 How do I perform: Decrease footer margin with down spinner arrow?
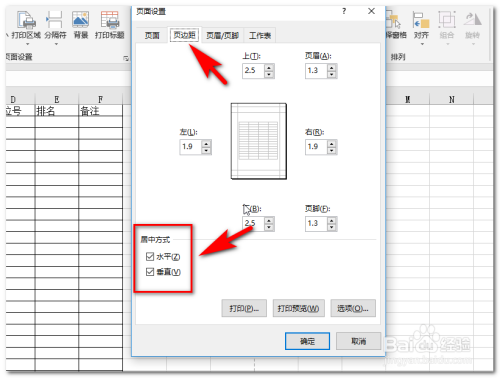[x=332, y=227]
